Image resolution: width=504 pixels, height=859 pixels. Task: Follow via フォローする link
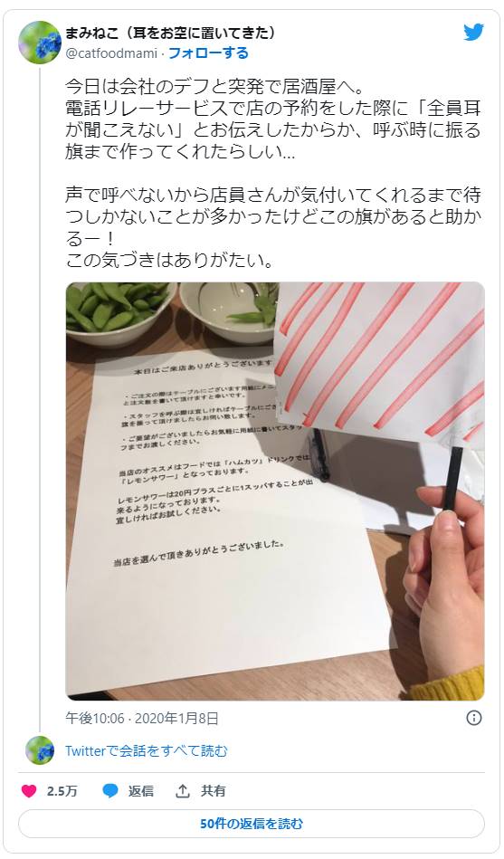coord(208,53)
